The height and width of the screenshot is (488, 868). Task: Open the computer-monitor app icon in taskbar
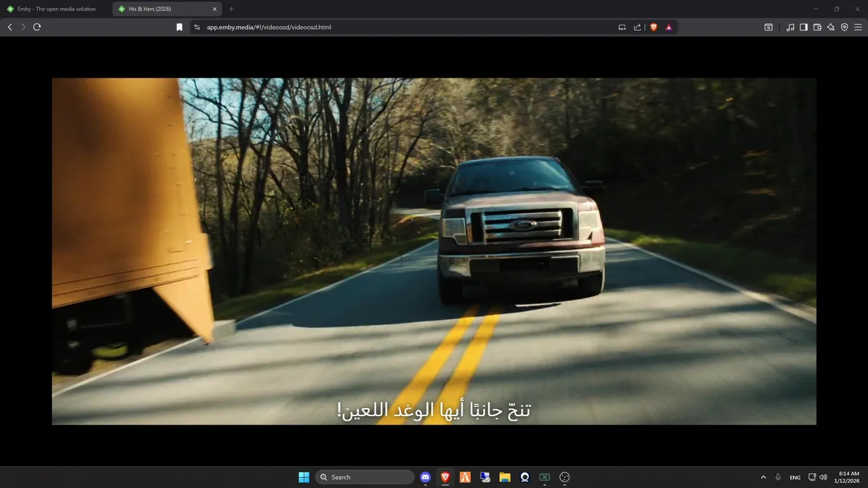(x=485, y=477)
